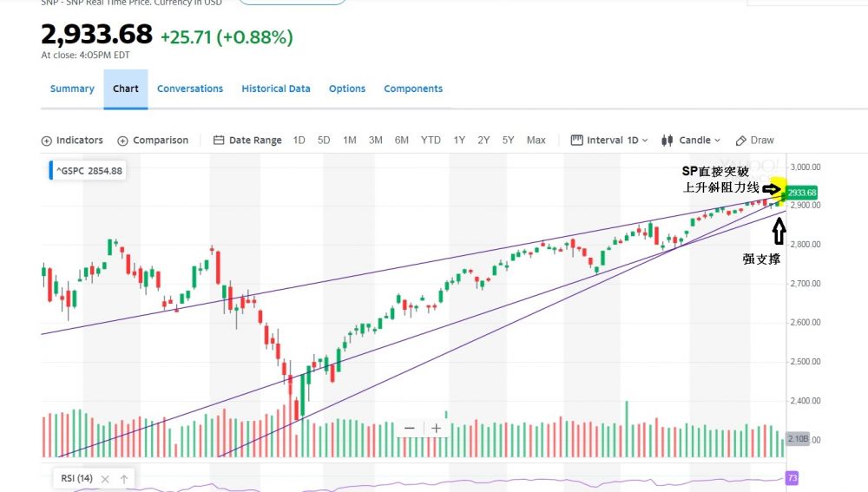The width and height of the screenshot is (868, 492).
Task: Click the purple ^GSPC series color bar
Action: click(51, 171)
